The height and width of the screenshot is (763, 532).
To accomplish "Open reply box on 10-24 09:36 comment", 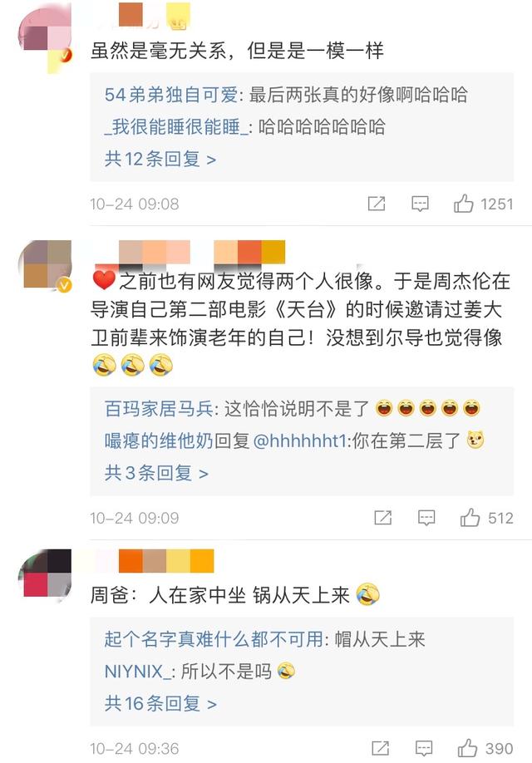I will 424,749.
